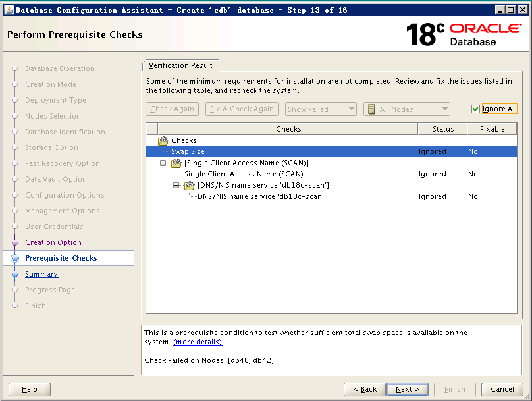Open the Show Failed dropdown

321,109
